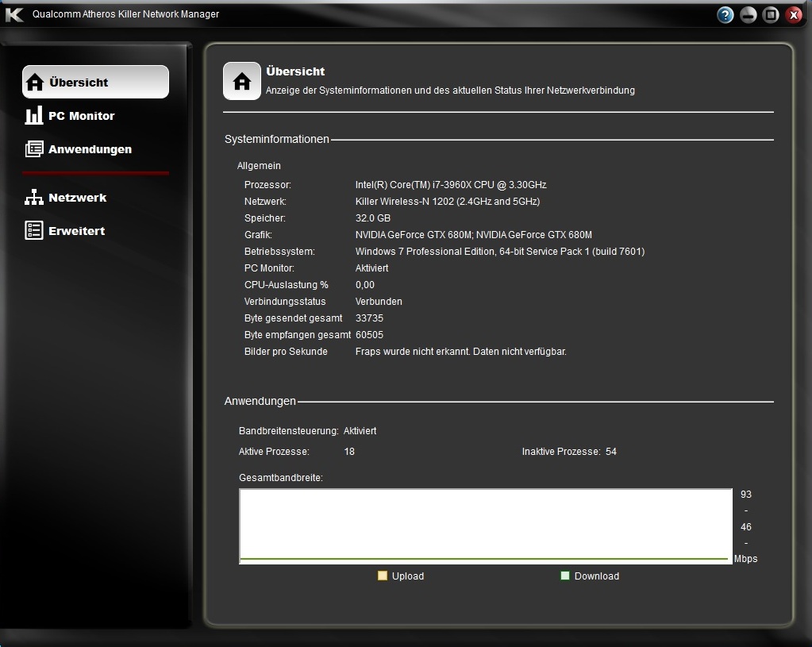Click the house icon beside Übersicht in sidebar
This screenshot has height=647, width=812.
tap(35, 83)
